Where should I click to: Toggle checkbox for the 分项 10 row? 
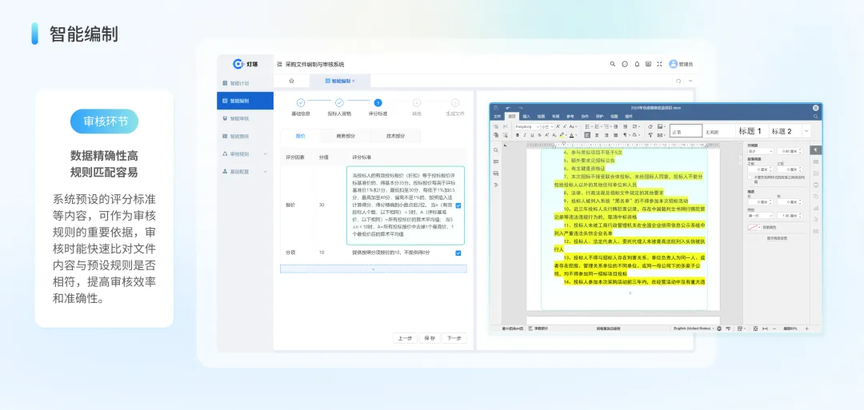tap(458, 253)
